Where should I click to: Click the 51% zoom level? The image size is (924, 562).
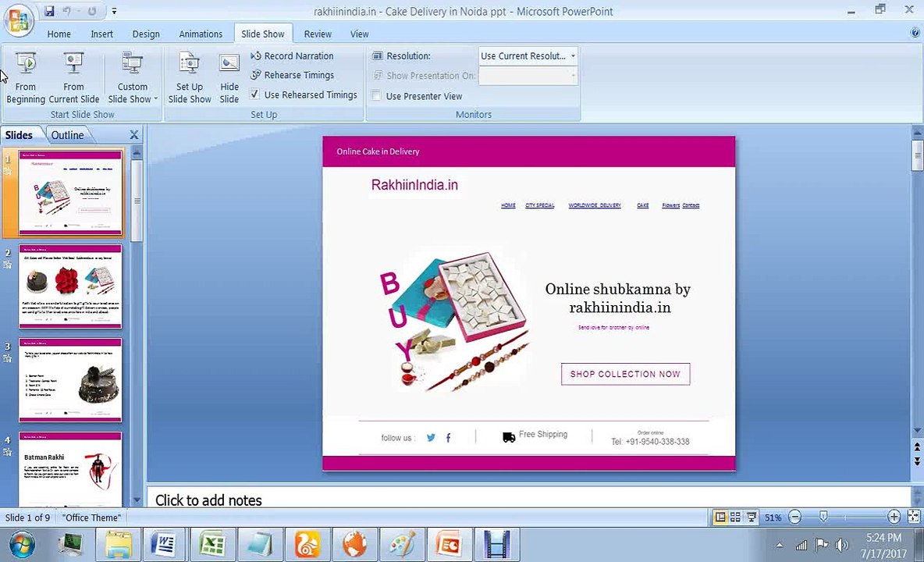point(773,518)
